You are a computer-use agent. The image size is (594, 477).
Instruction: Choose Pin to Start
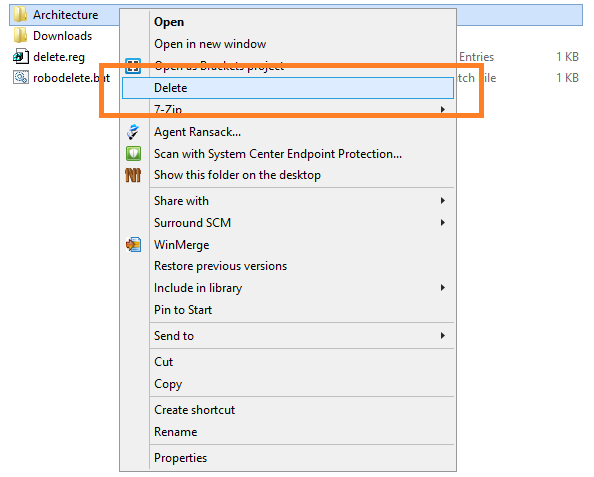click(183, 310)
